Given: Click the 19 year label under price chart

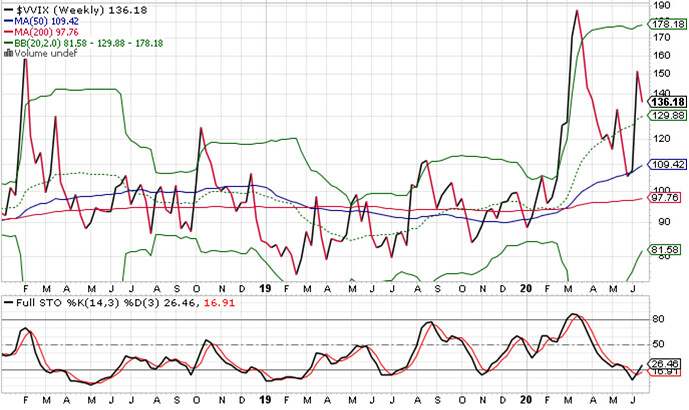Looking at the screenshot, I should (265, 289).
